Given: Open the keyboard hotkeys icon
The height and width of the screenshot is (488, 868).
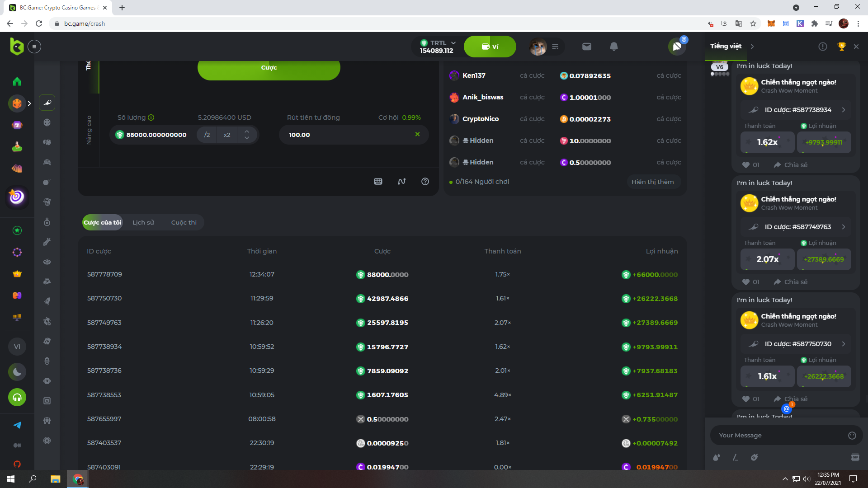Looking at the screenshot, I should pyautogui.click(x=378, y=182).
